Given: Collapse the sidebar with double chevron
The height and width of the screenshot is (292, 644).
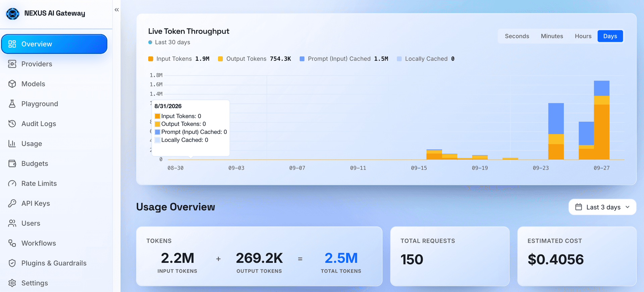Looking at the screenshot, I should click(x=117, y=10).
